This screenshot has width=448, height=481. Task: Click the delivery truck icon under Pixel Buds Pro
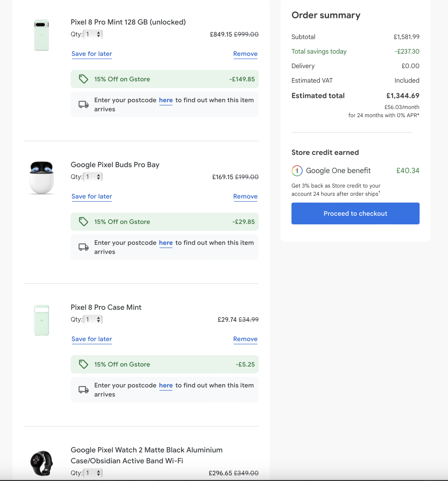coord(83,247)
